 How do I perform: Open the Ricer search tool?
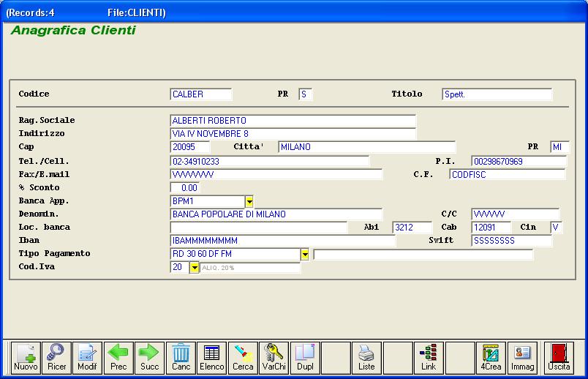click(56, 358)
